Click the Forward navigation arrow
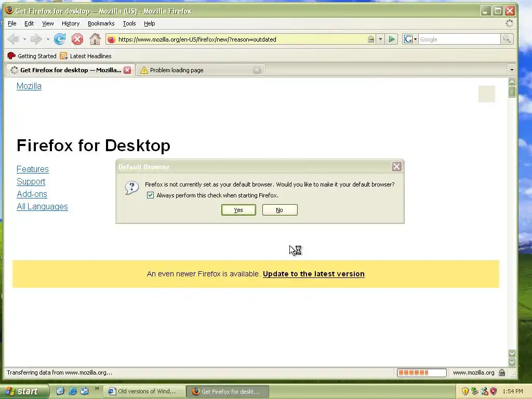532x399 pixels. pos(36,39)
